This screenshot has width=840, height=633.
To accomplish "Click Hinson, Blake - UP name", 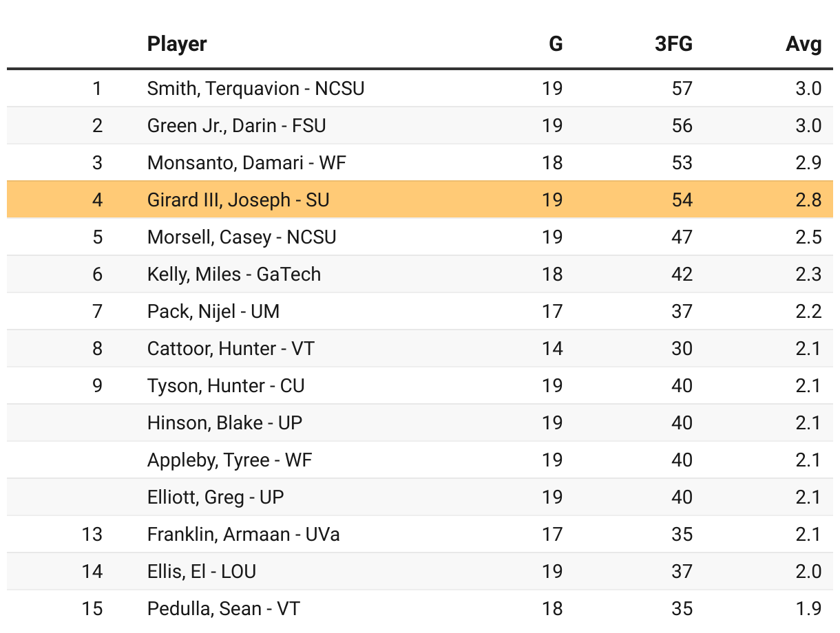I will click(224, 423).
